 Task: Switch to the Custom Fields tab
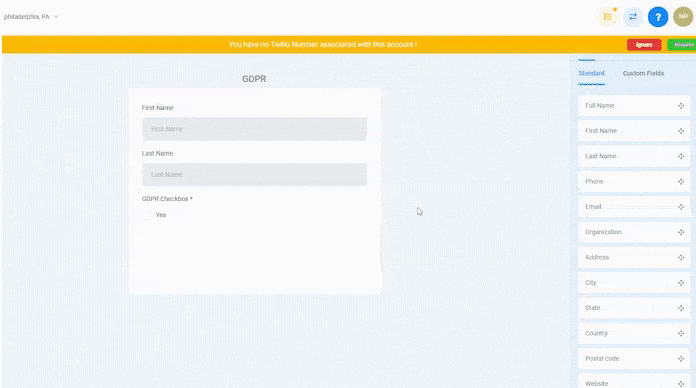[643, 73]
